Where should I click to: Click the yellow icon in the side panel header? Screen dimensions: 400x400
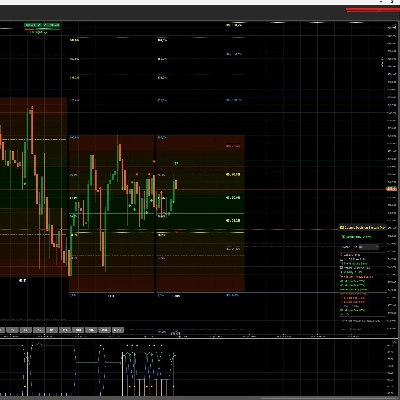tap(342, 227)
